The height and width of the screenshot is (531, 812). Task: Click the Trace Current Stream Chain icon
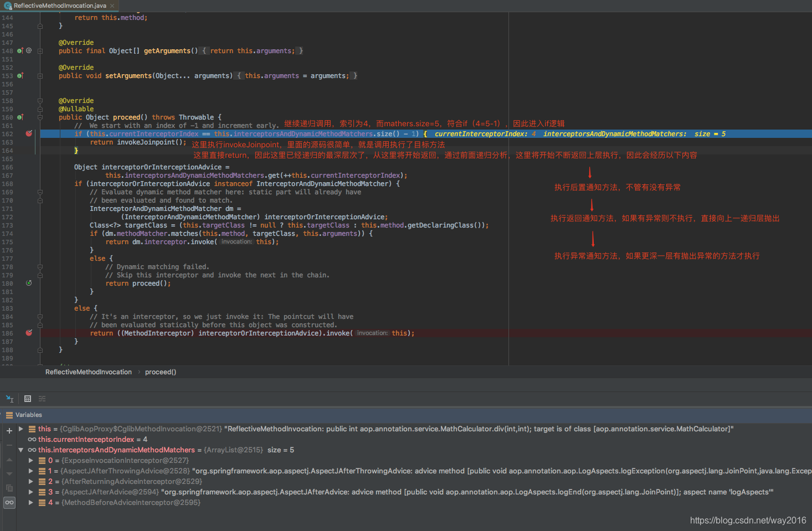click(42, 399)
